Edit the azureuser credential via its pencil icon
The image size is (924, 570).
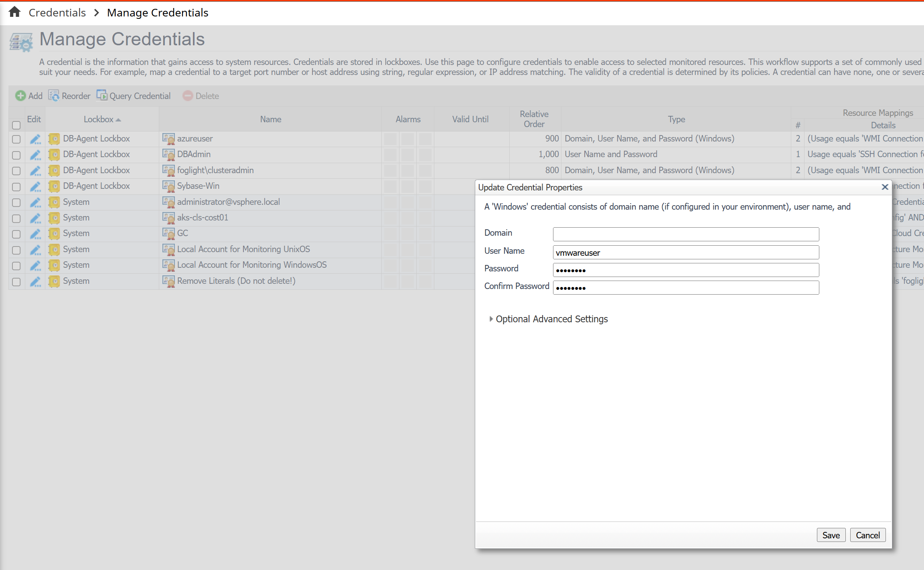(x=35, y=139)
